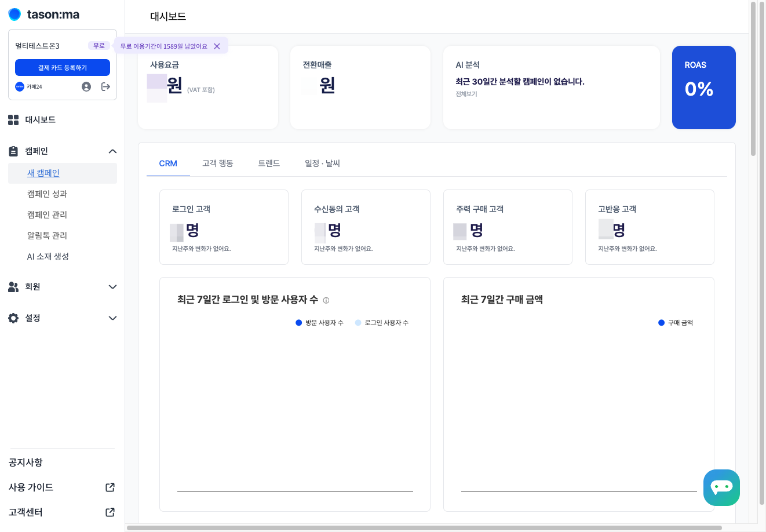Toggle 로그인 사용자 수 legend series
The image size is (766, 532).
click(x=382, y=323)
